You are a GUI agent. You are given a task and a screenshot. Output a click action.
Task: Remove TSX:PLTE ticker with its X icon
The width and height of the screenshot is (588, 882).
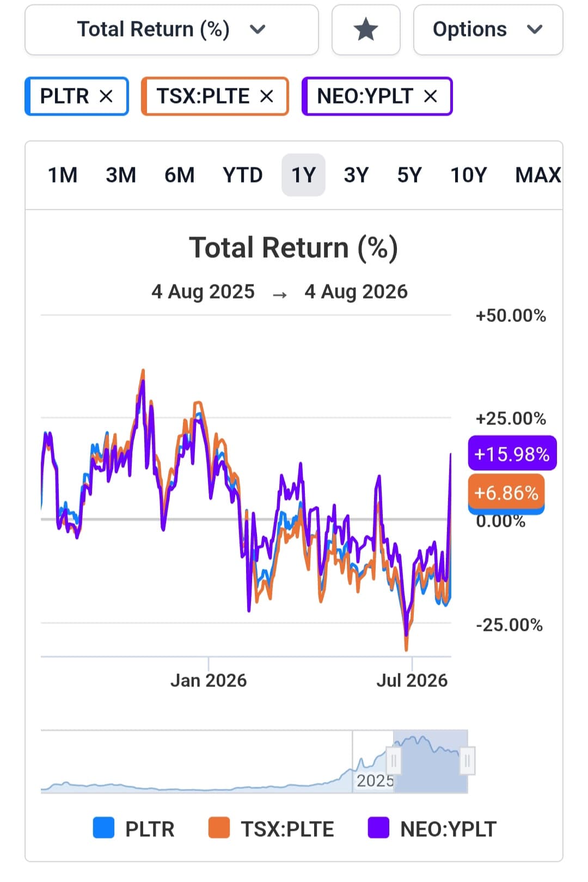[267, 96]
